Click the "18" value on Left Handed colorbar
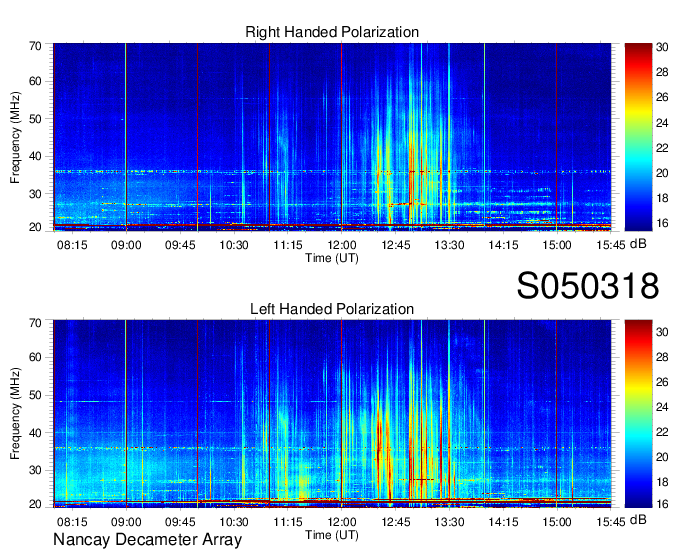Screen dimensions: 680x552 pos(662,482)
